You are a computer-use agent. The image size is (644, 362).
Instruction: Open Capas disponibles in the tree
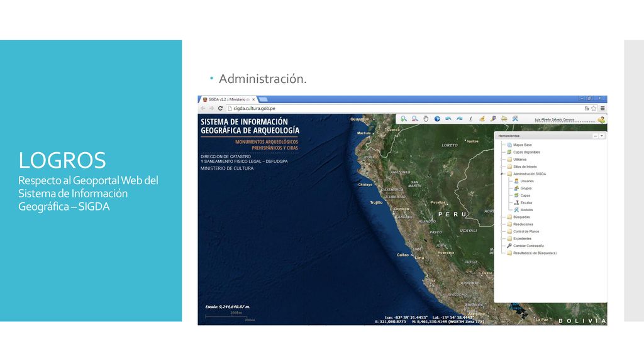(526, 152)
